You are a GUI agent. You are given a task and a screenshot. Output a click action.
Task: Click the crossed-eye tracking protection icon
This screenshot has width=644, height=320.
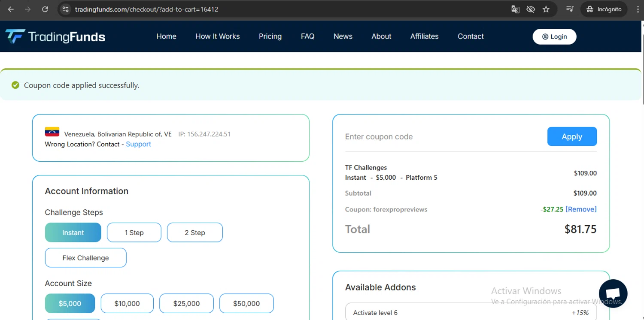click(531, 9)
